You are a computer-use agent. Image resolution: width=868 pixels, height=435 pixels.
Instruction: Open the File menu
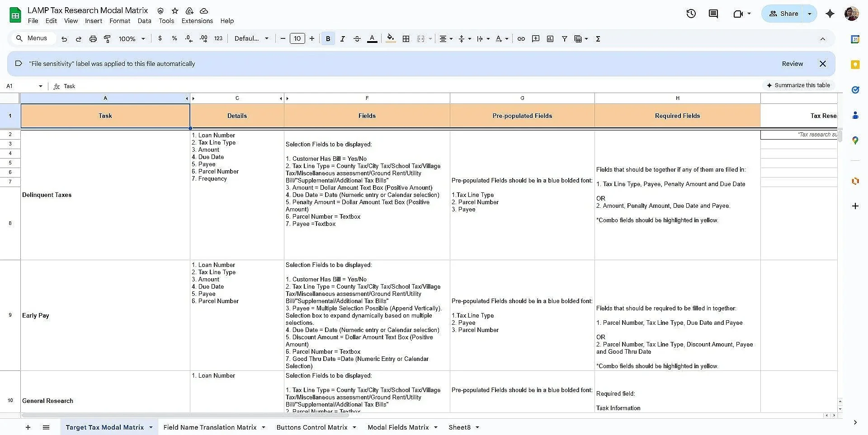pyautogui.click(x=33, y=21)
